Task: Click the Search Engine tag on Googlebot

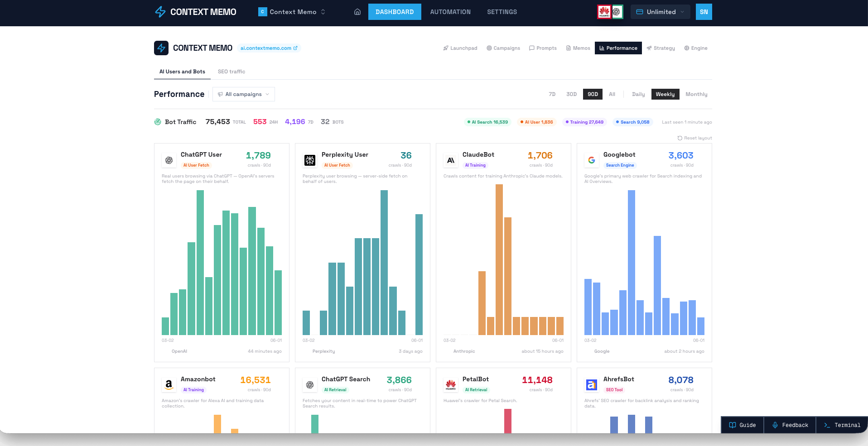Action: tap(620, 165)
